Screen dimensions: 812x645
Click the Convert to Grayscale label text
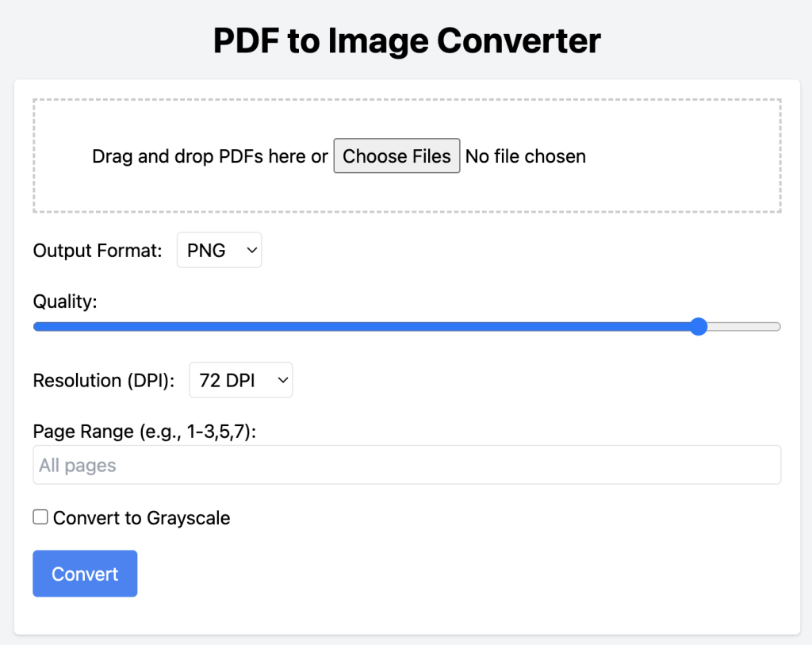click(x=140, y=517)
